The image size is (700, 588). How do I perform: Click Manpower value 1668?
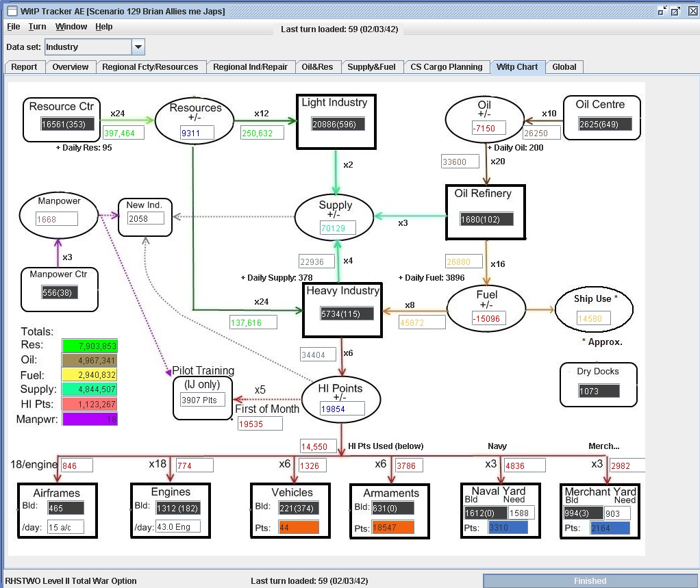point(56,219)
